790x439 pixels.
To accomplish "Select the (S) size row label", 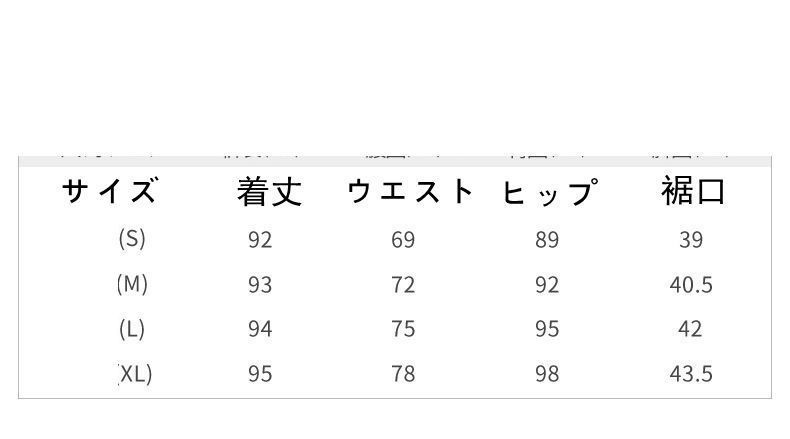I will tap(132, 239).
